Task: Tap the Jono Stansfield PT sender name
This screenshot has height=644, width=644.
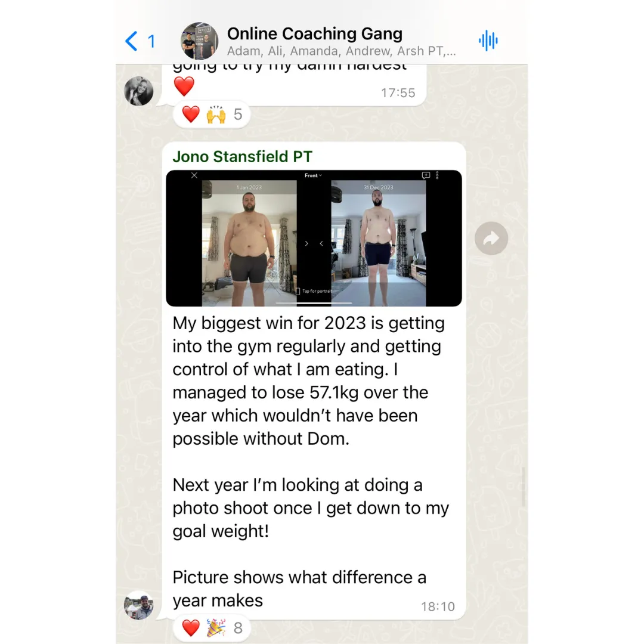Action: pyautogui.click(x=242, y=156)
